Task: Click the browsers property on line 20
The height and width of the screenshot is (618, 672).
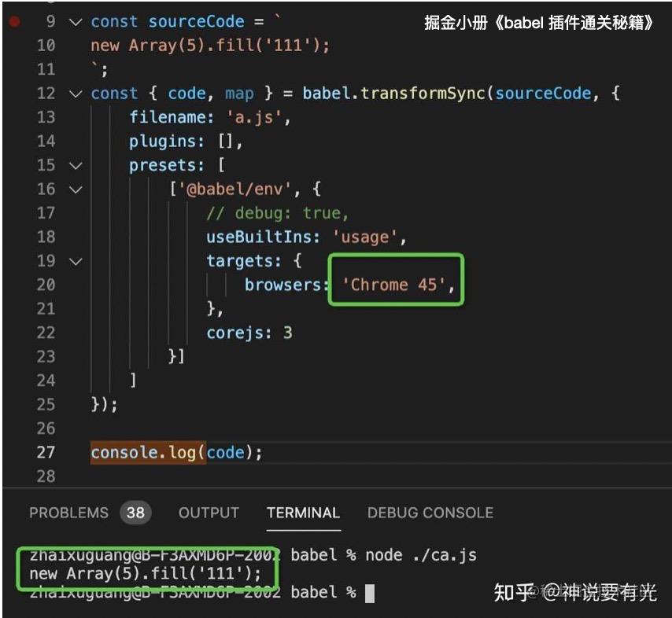Action: click(x=282, y=285)
